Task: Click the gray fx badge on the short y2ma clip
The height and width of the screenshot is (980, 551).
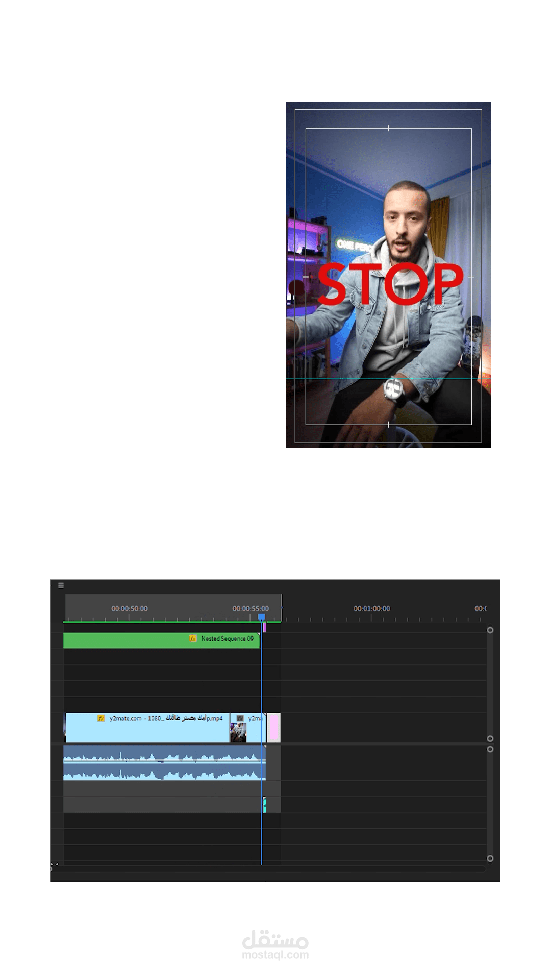Action: pyautogui.click(x=240, y=718)
